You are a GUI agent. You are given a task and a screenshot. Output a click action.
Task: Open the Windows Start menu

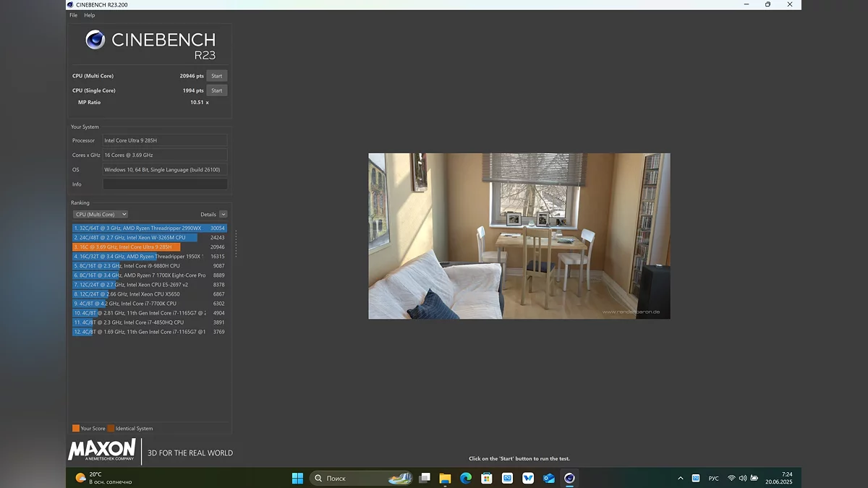(297, 478)
